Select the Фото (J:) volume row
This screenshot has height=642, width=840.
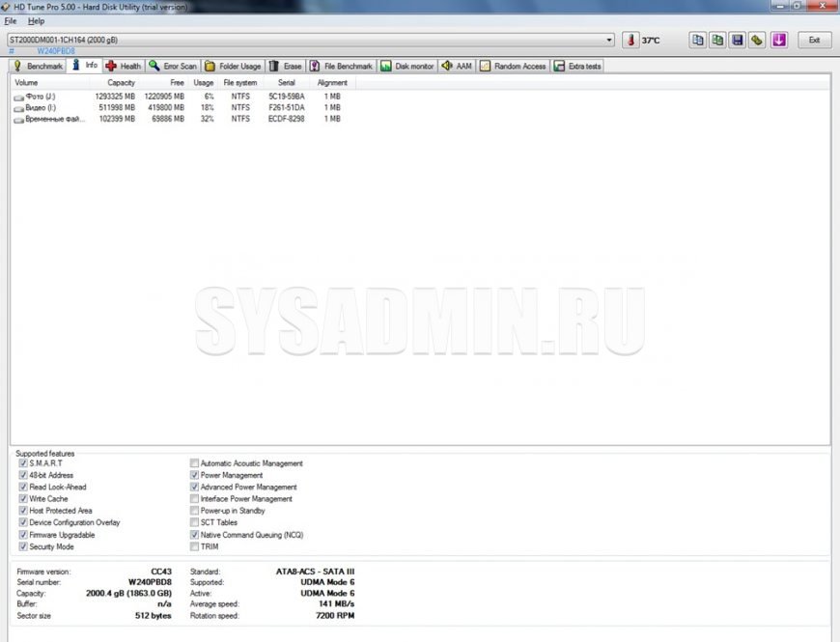point(39,97)
